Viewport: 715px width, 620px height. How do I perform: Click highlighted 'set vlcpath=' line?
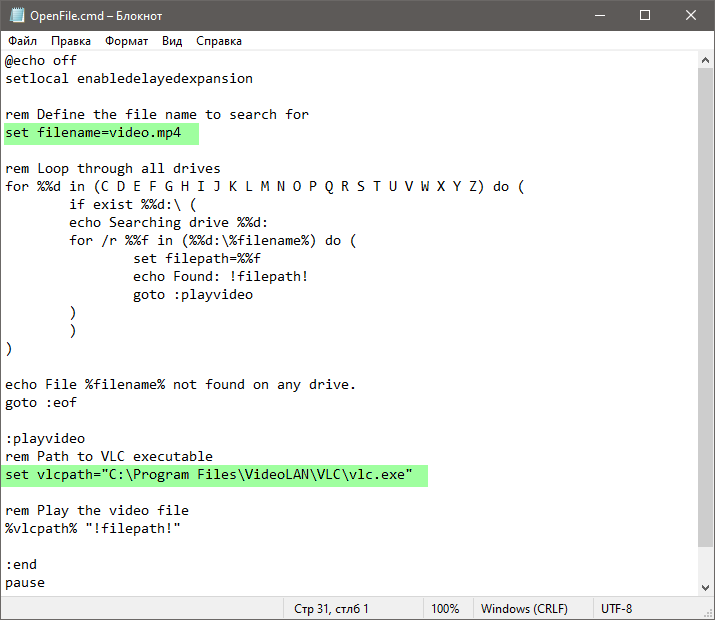[x=208, y=475]
